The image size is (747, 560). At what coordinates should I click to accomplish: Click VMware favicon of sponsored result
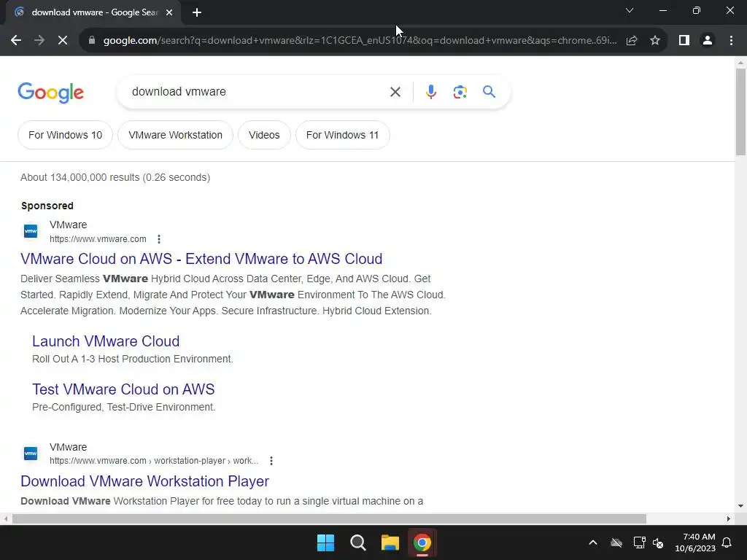pos(31,231)
